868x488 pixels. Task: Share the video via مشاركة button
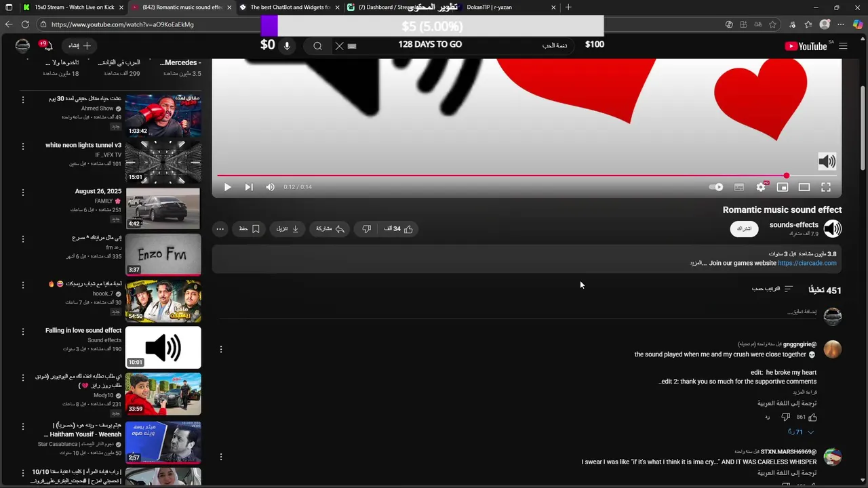tap(330, 229)
